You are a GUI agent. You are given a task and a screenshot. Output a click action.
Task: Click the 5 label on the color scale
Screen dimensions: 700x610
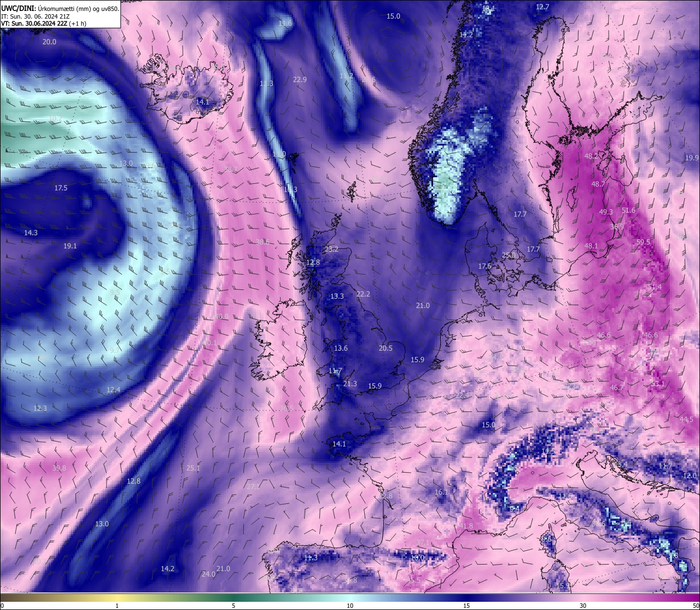tap(234, 606)
